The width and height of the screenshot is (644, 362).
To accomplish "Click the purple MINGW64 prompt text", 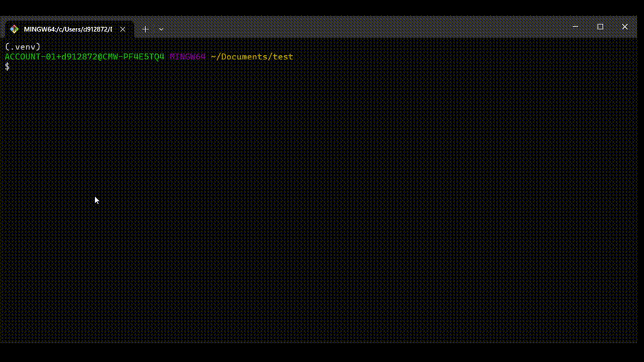I will [x=187, y=57].
